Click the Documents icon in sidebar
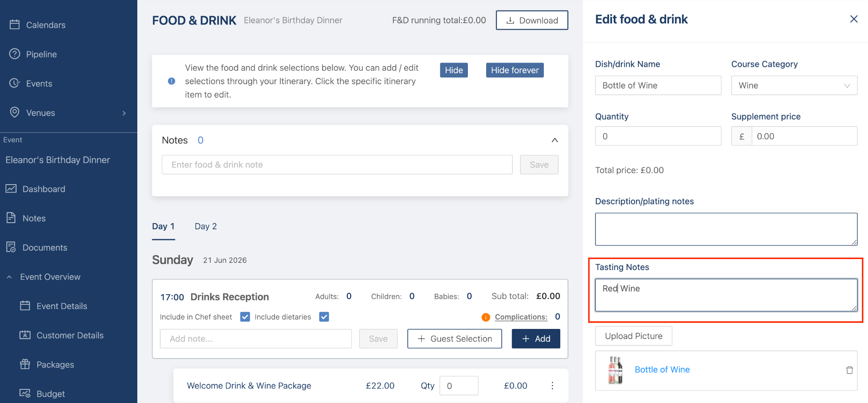This screenshot has width=868, height=403. [11, 247]
